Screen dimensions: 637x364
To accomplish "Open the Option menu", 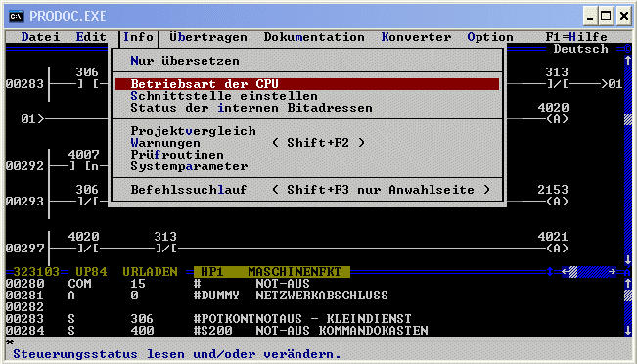I will (490, 37).
